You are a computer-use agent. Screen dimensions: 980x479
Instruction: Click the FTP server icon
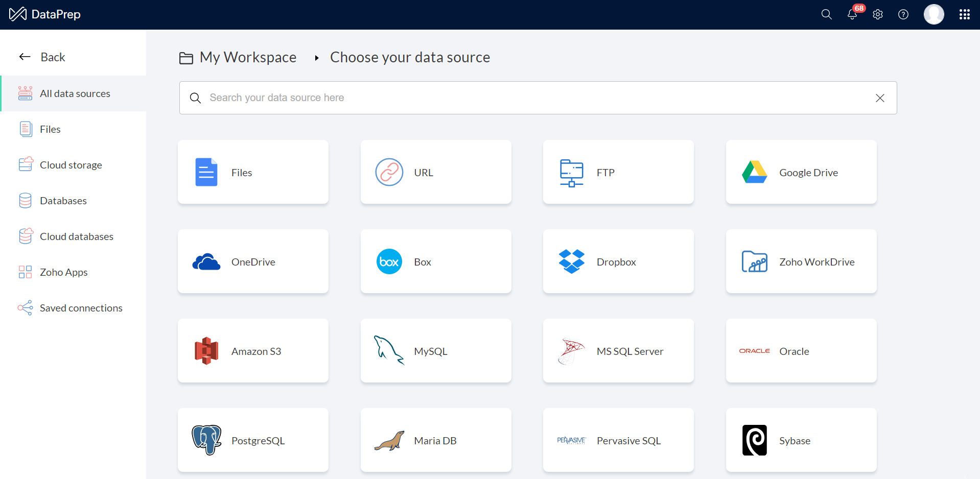point(572,173)
